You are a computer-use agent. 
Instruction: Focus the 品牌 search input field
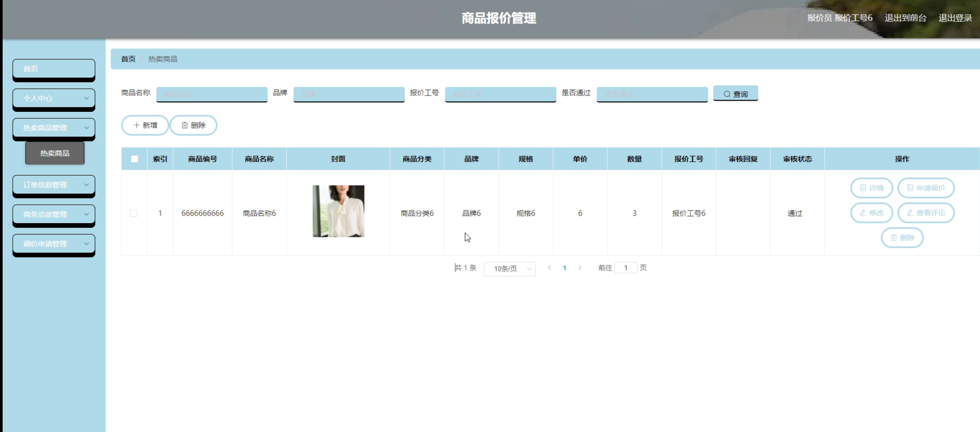(x=349, y=94)
